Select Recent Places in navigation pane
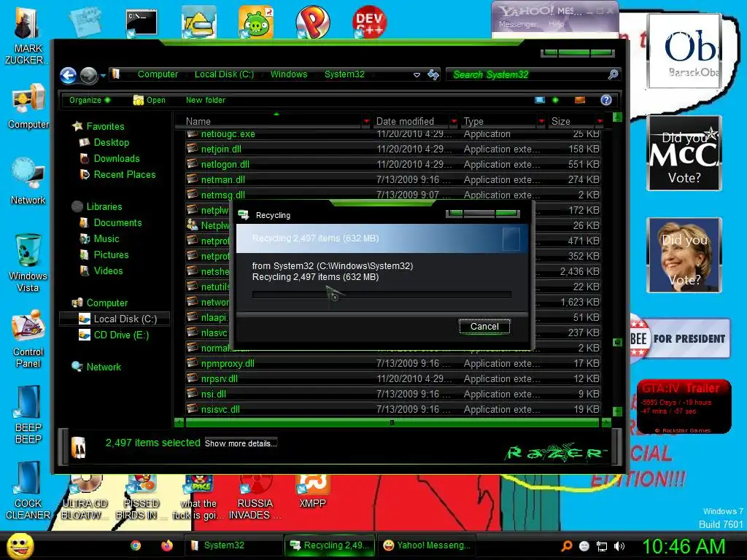The width and height of the screenshot is (747, 560). (x=124, y=175)
